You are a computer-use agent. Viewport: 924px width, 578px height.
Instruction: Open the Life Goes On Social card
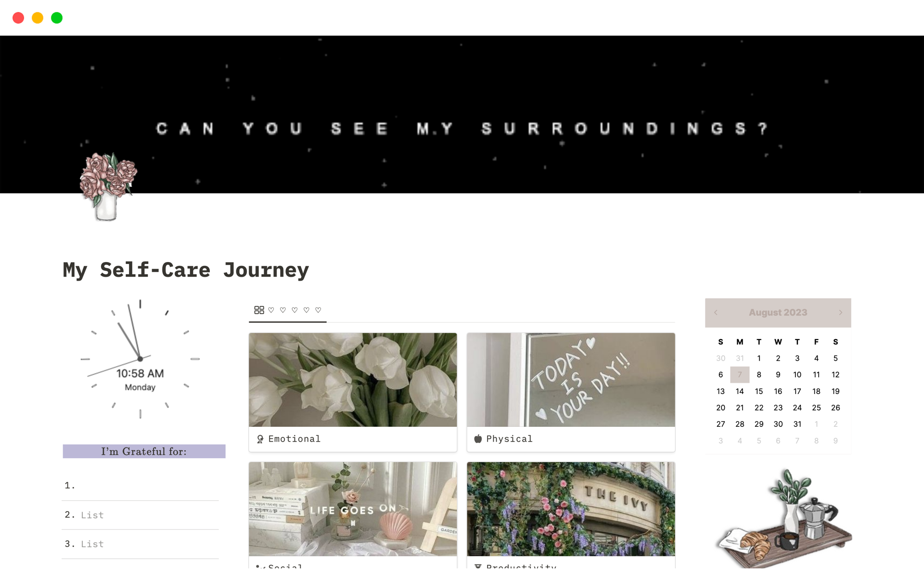point(353,515)
